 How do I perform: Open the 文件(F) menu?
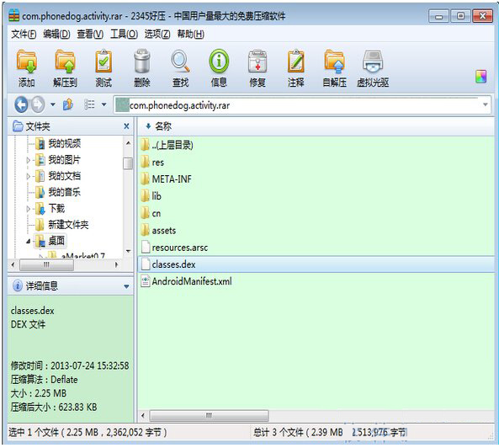[24, 34]
